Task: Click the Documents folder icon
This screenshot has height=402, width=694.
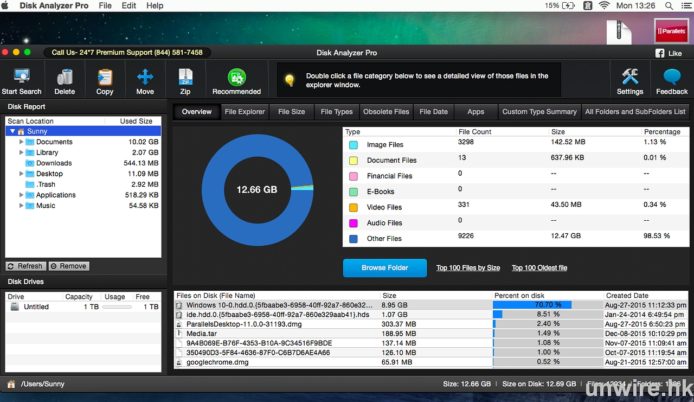Action: pos(30,142)
